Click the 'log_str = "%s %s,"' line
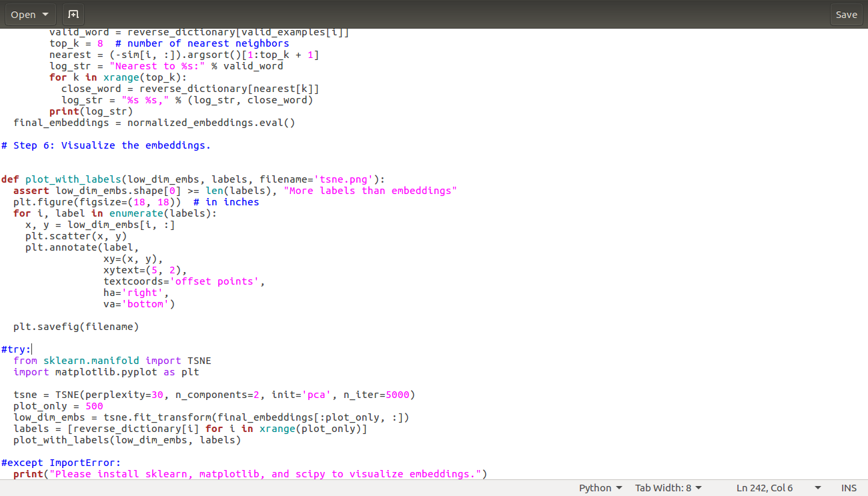This screenshot has width=868, height=496. click(x=187, y=100)
